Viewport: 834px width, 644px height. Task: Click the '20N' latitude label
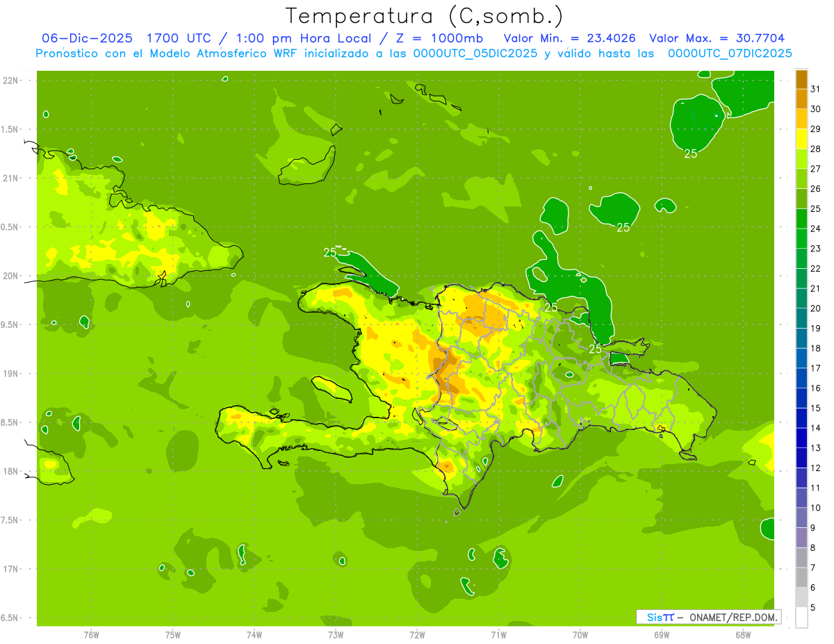[11, 276]
